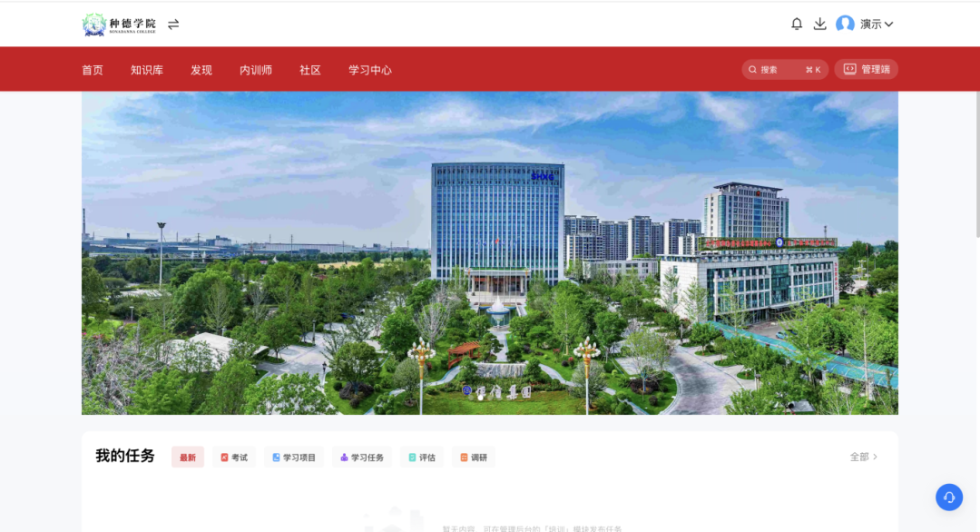Select the 最新 task filter tab
980x532 pixels.
[188, 458]
